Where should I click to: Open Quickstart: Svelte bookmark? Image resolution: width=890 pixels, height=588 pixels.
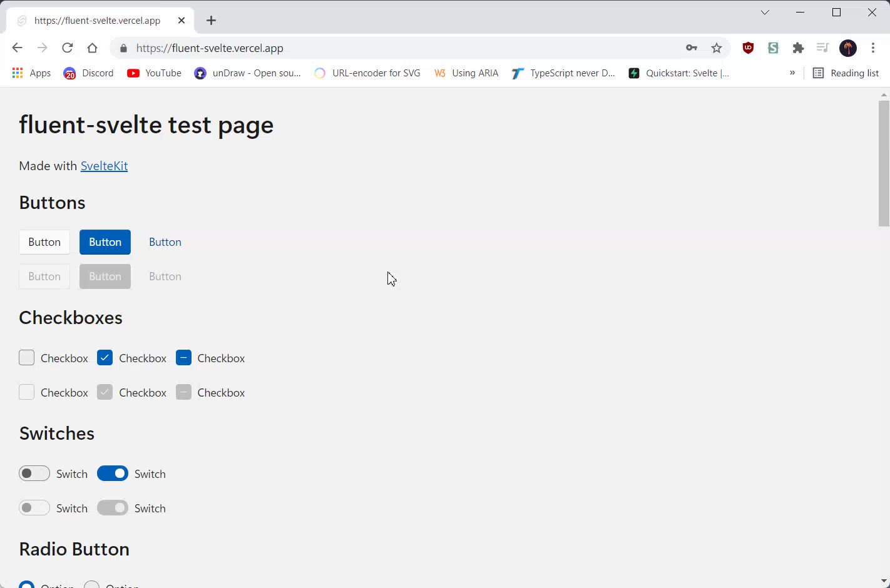click(x=679, y=73)
